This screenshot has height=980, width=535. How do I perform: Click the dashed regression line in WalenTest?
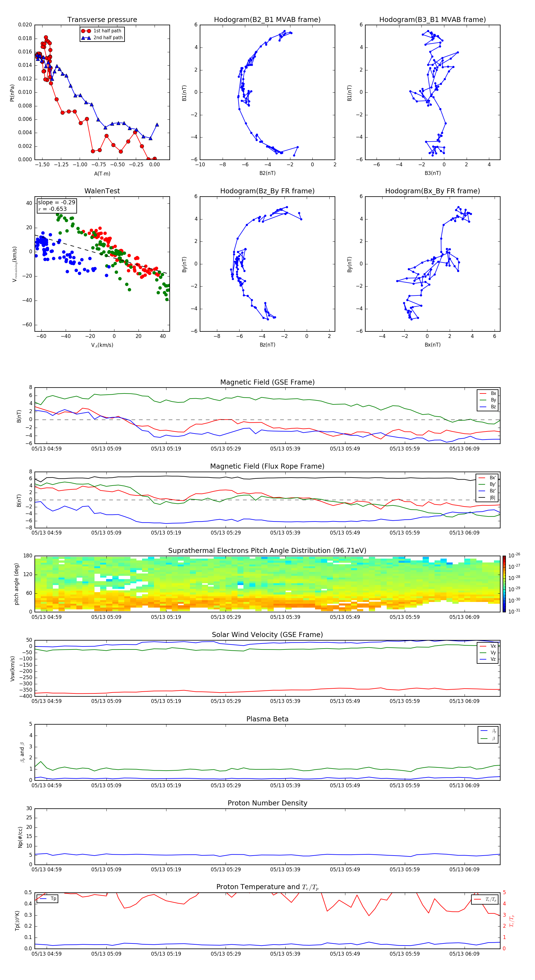click(x=101, y=255)
